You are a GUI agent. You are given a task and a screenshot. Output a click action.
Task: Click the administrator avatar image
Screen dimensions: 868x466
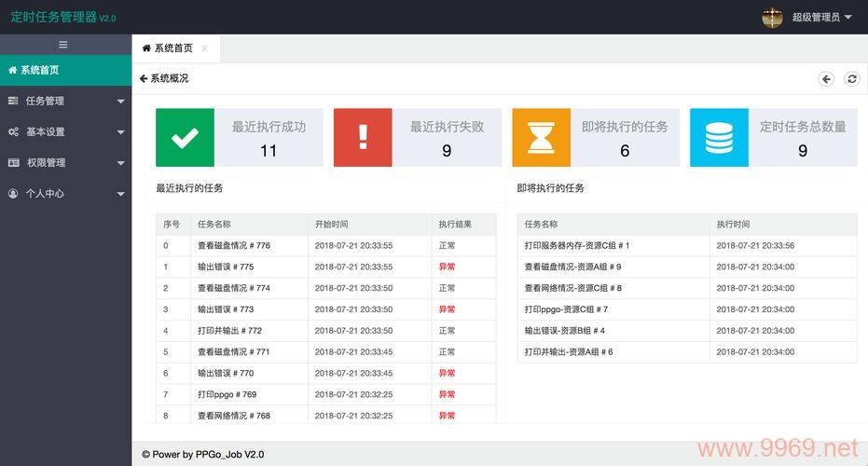tap(772, 17)
